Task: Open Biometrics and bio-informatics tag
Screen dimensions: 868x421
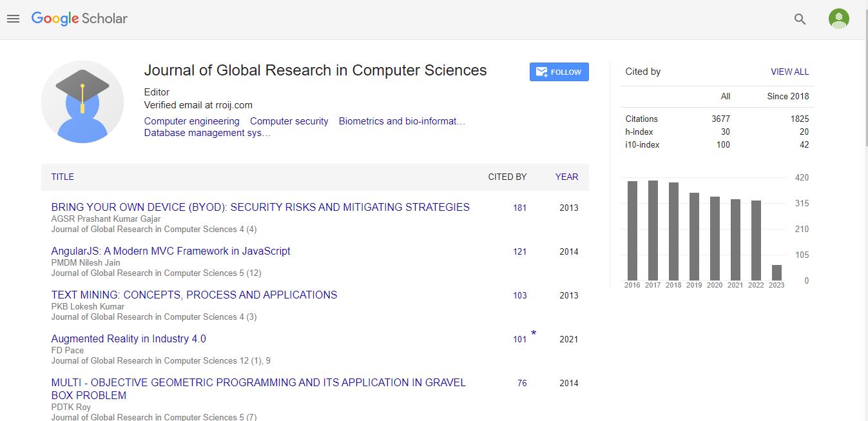Action: point(401,121)
